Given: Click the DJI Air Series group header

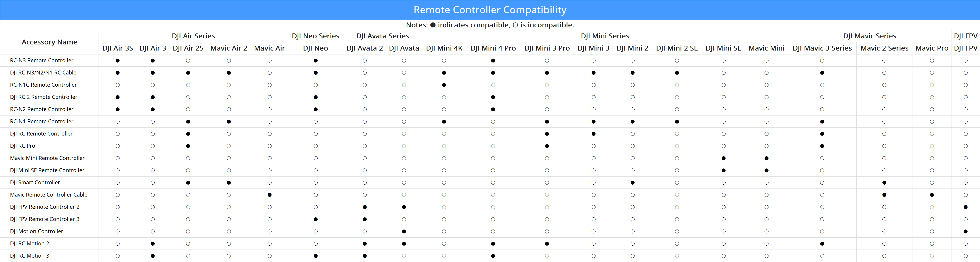Looking at the screenshot, I should pyautogui.click(x=193, y=36).
